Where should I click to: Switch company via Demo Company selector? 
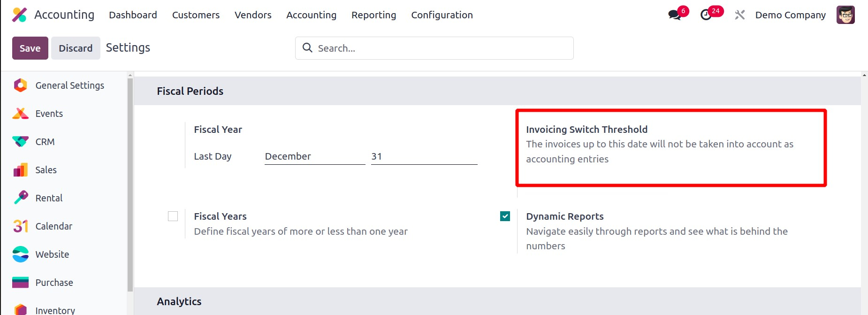pos(790,15)
